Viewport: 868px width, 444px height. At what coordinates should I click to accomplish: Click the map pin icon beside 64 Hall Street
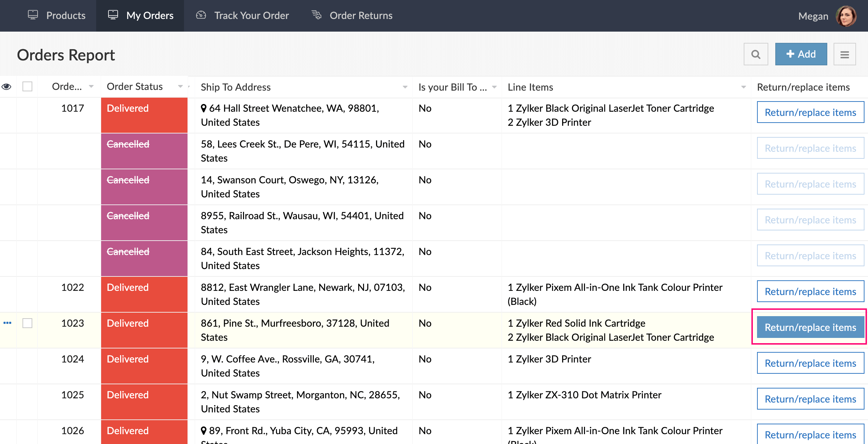(x=204, y=108)
